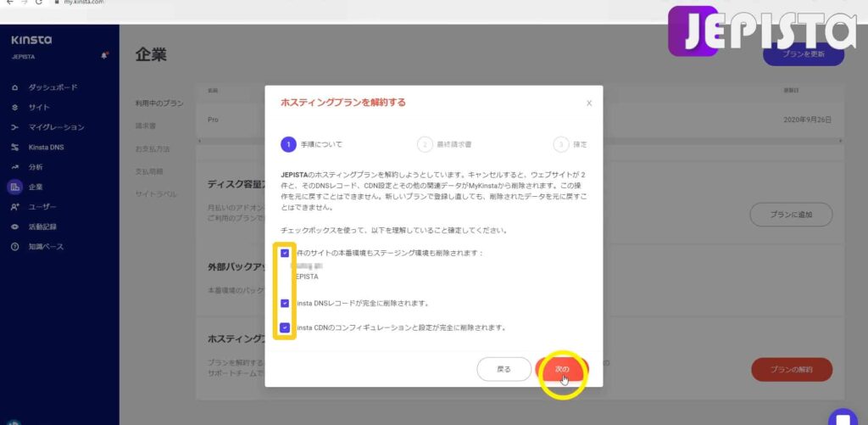868x425 pixels.
Task: Click the browser forward arrow
Action: click(x=24, y=3)
